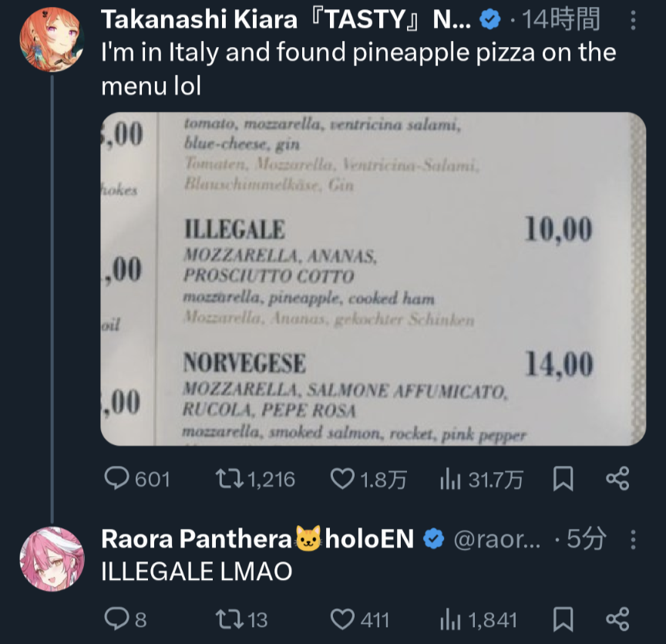Viewport: 666px width, 644px height.
Task: Open Kiara tweet's 14時間 timestamp
Action: (x=560, y=19)
